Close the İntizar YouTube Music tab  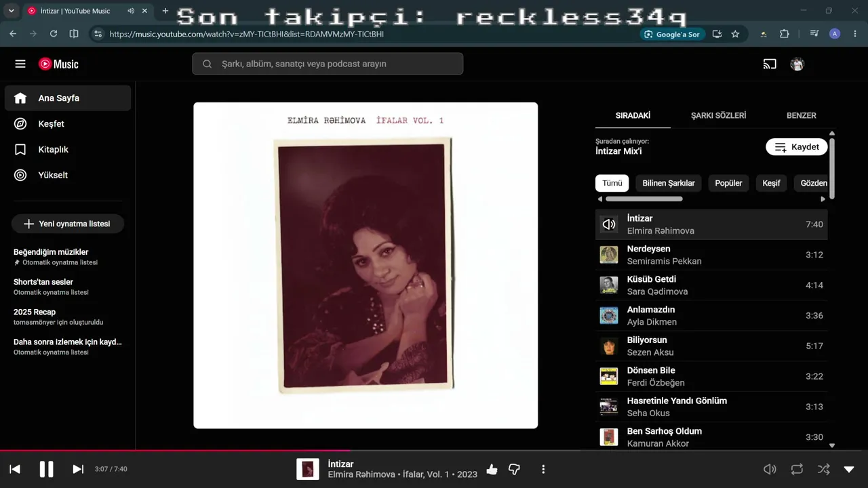click(x=144, y=11)
